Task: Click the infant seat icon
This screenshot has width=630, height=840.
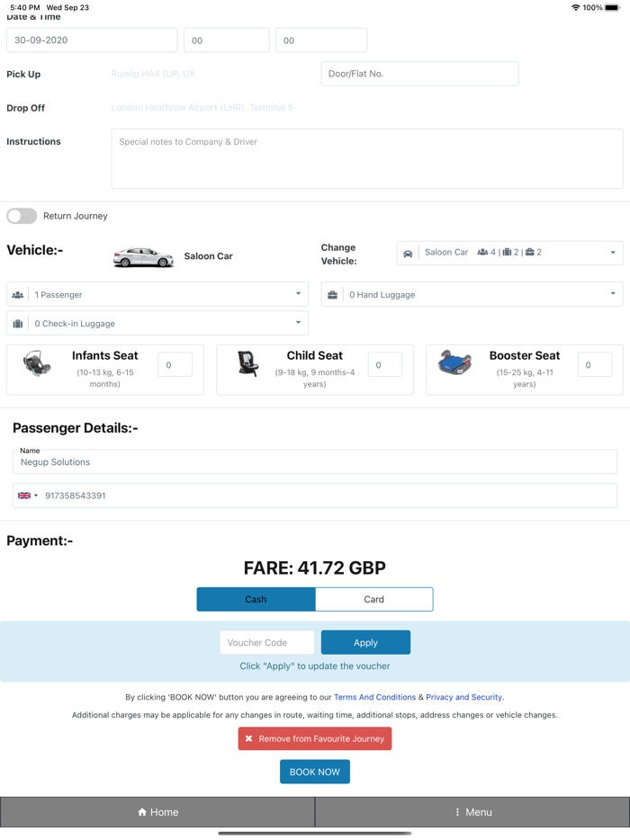Action: click(37, 363)
